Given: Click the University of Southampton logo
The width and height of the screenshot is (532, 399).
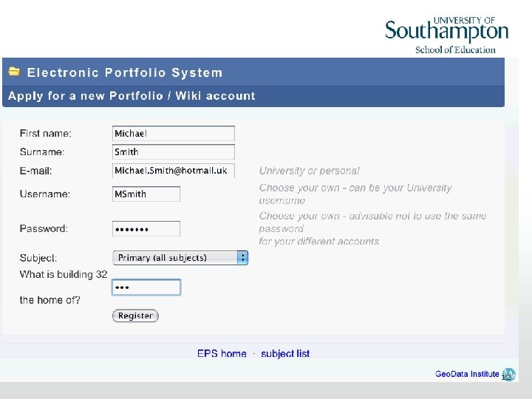Looking at the screenshot, I should tap(446, 35).
